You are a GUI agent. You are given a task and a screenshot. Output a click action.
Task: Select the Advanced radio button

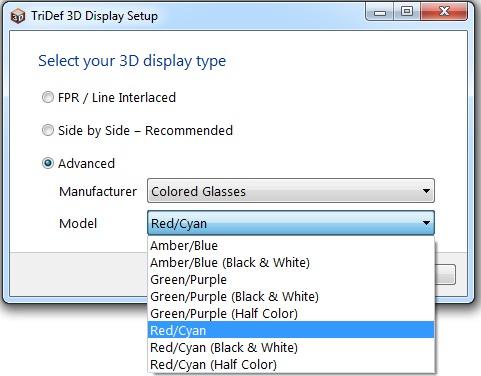coord(48,163)
